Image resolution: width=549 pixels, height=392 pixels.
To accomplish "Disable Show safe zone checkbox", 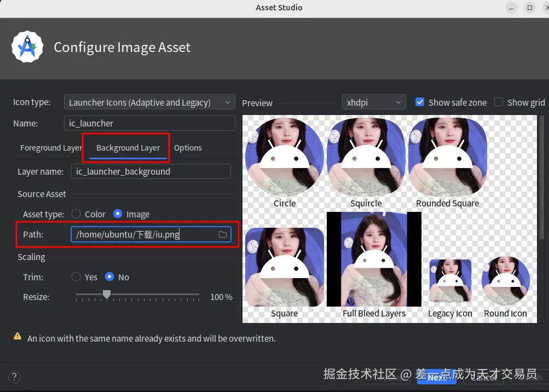I will pos(420,102).
